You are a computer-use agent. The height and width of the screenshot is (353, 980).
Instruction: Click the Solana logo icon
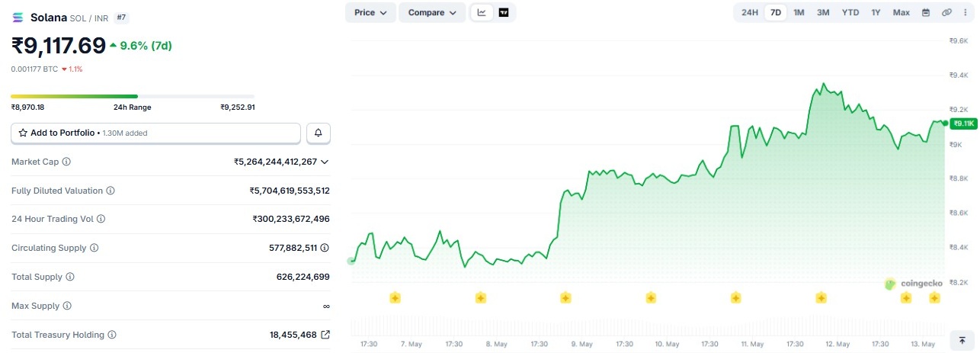(18, 17)
